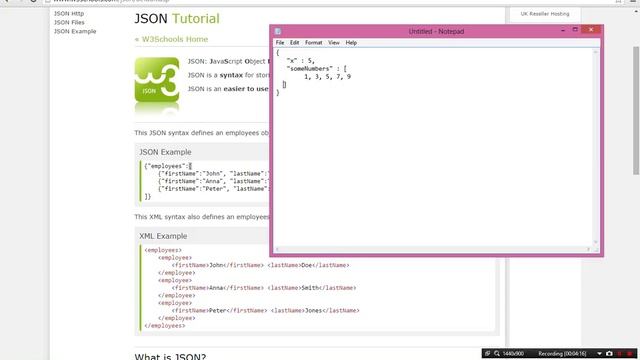The width and height of the screenshot is (640, 360).
Task: Maximize the Notepad window
Action: (x=575, y=30)
